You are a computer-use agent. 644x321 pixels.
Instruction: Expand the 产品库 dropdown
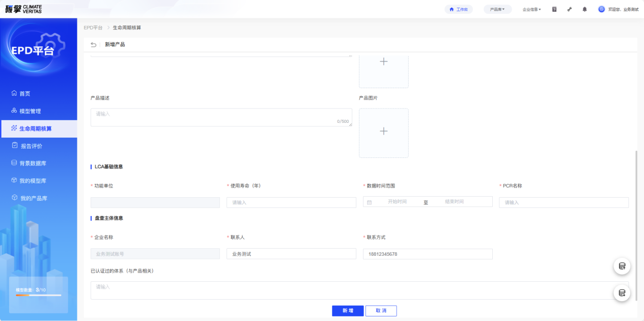[497, 9]
